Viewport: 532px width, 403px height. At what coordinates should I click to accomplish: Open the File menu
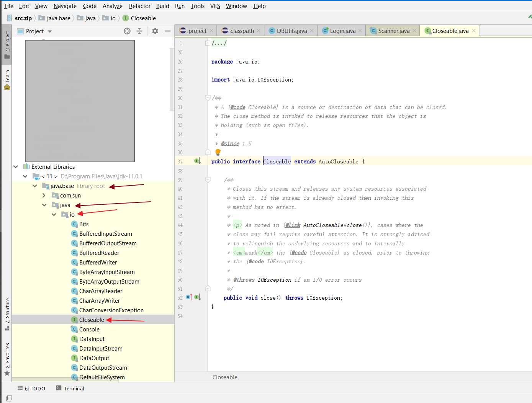click(x=9, y=6)
